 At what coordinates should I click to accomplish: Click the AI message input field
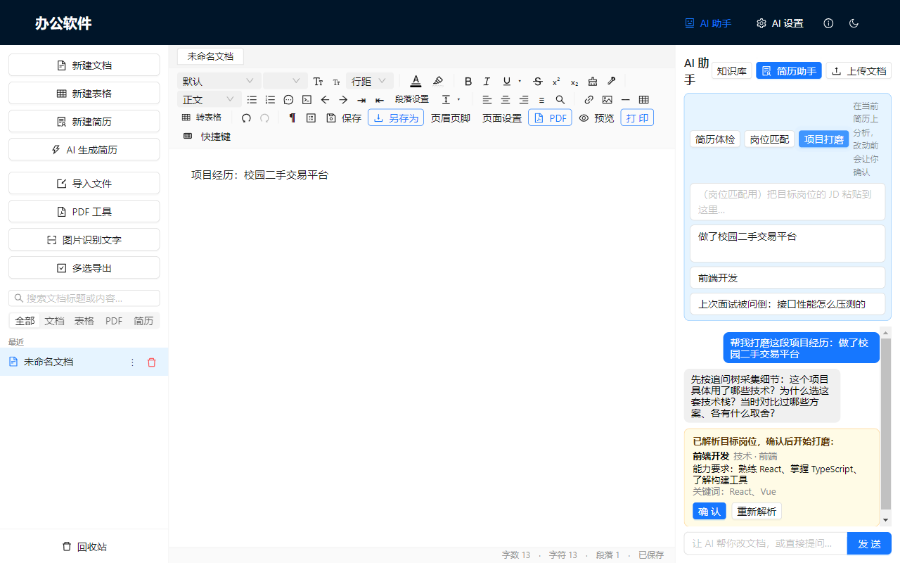765,543
